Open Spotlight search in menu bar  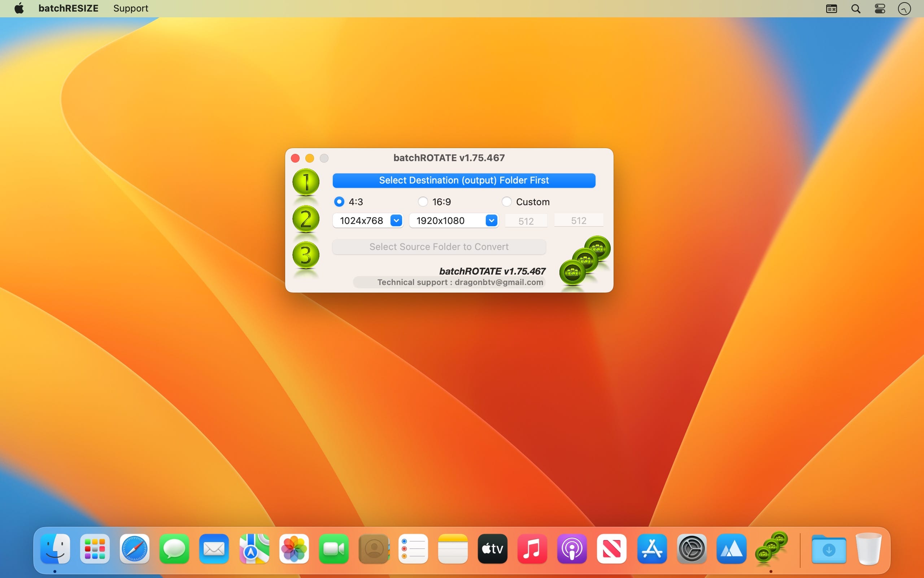856,9
